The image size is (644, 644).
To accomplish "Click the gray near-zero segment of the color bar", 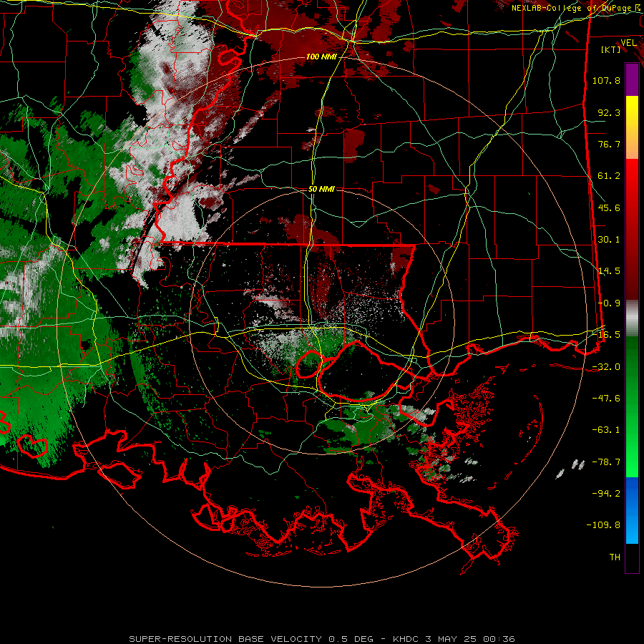I will pyautogui.click(x=632, y=318).
